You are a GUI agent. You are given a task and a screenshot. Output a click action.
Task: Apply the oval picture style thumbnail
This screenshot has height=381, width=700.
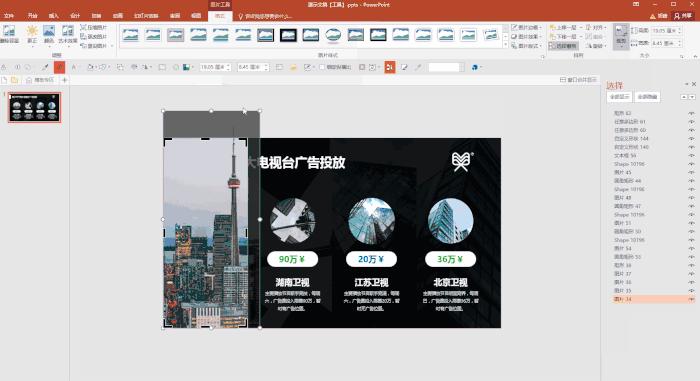[x=333, y=35]
